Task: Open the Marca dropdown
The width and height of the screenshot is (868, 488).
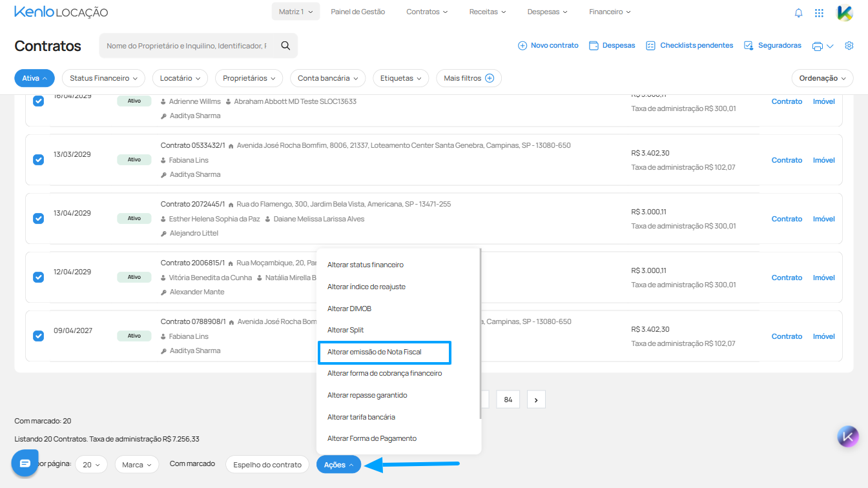Action: pyautogui.click(x=137, y=465)
